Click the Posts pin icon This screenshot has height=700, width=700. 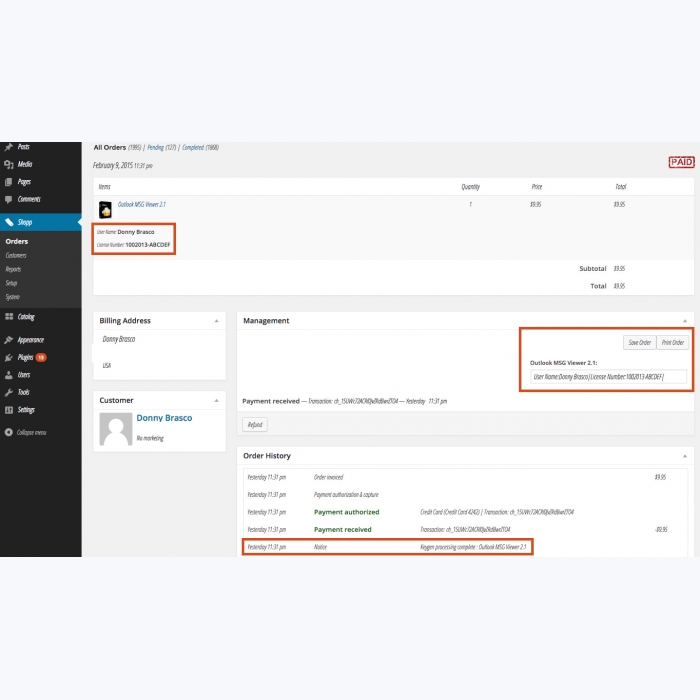pyautogui.click(x=8, y=147)
